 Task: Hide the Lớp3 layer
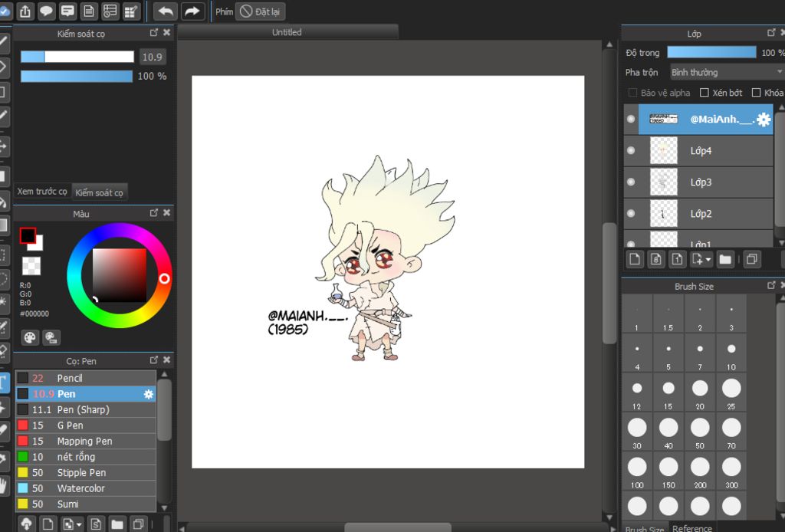tap(631, 182)
